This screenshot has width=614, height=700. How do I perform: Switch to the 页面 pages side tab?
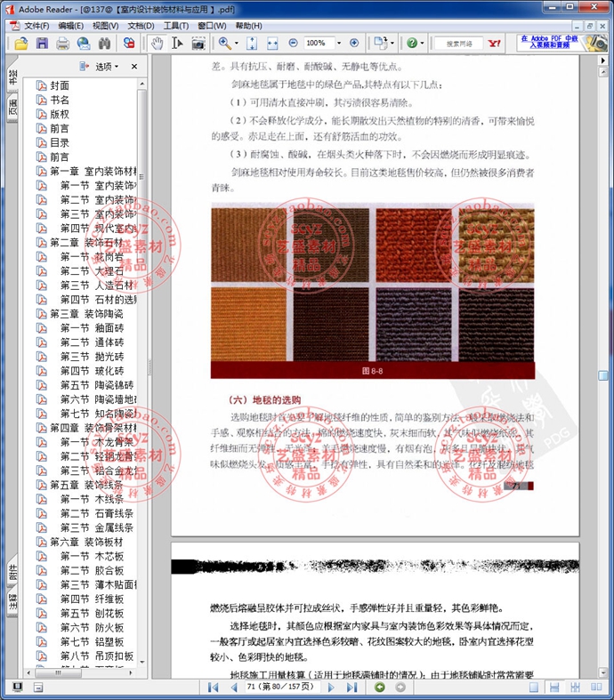pos(12,107)
